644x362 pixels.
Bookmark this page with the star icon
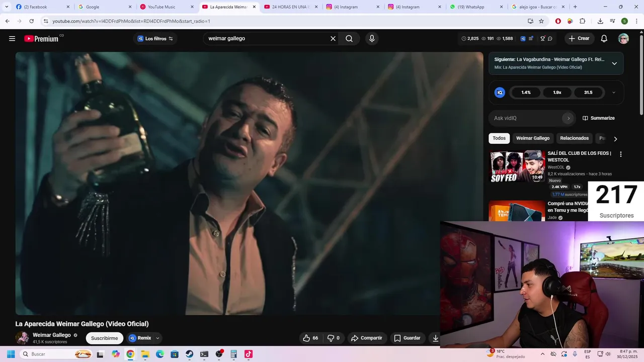[x=541, y=21]
